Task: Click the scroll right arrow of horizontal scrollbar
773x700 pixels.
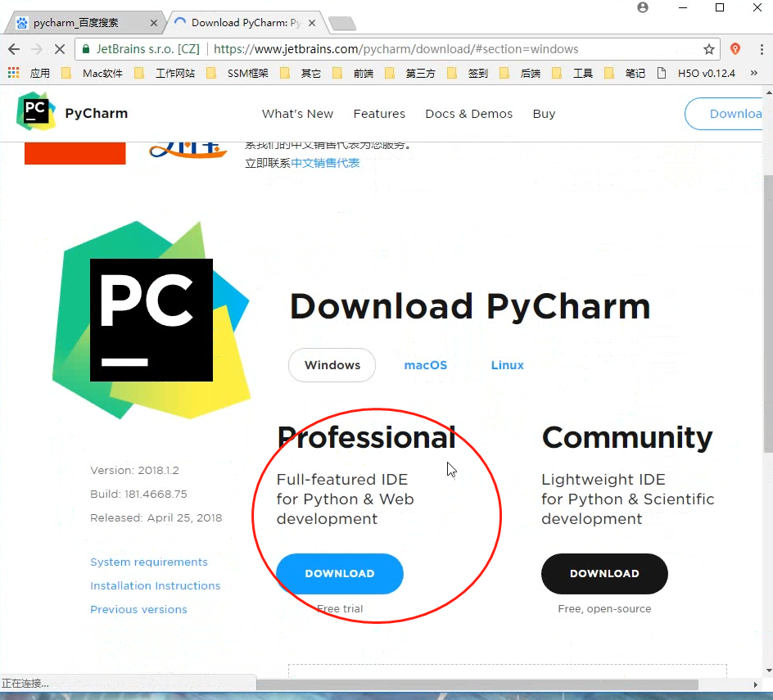Action: [x=755, y=684]
